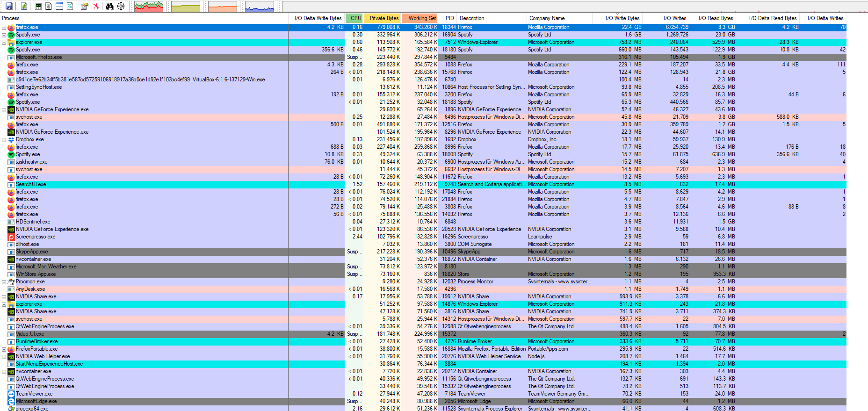Select the SearchUI.exe process row

coord(423,185)
